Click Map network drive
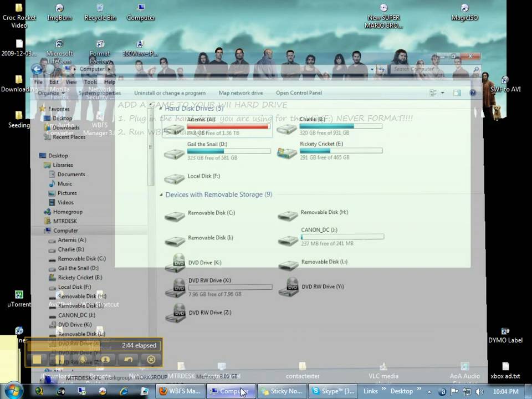 241,93
